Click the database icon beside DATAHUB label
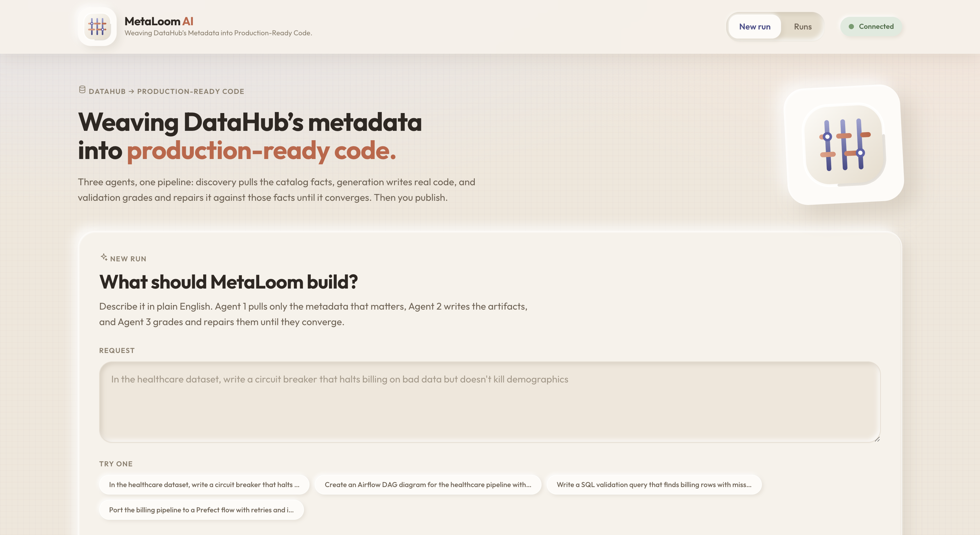Image resolution: width=980 pixels, height=535 pixels. [x=82, y=90]
